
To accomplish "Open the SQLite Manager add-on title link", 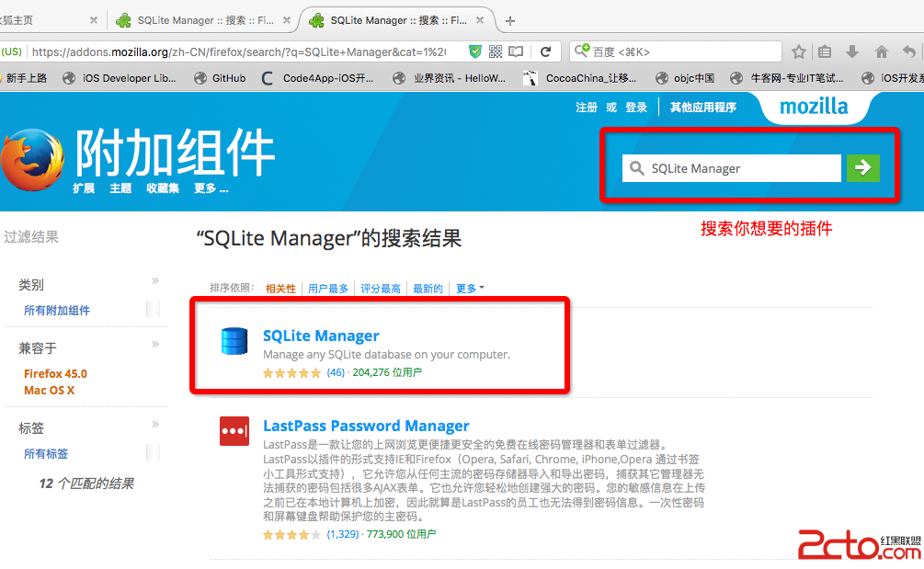I will click(x=321, y=336).
